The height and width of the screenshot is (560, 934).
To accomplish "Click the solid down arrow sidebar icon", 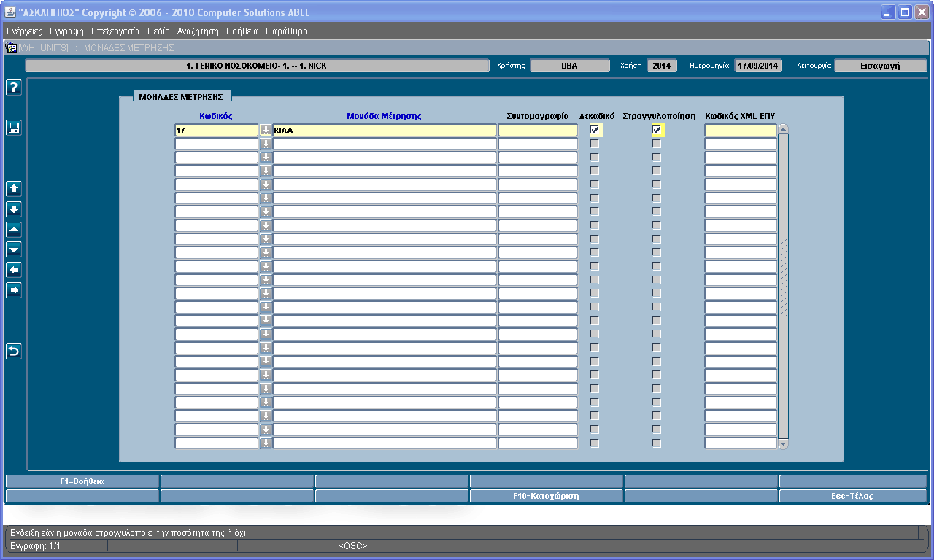I will pyautogui.click(x=14, y=209).
